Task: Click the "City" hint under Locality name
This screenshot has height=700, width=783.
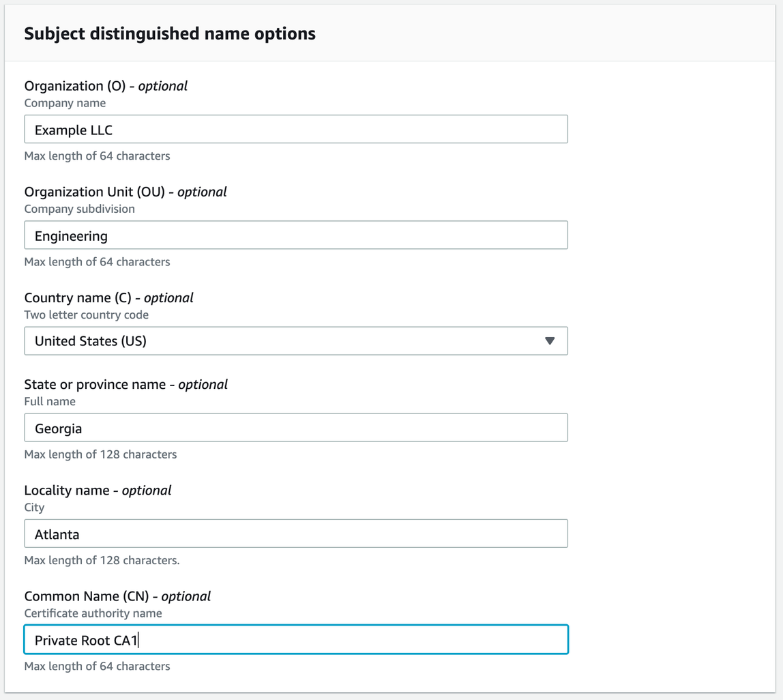Action: coord(34,507)
